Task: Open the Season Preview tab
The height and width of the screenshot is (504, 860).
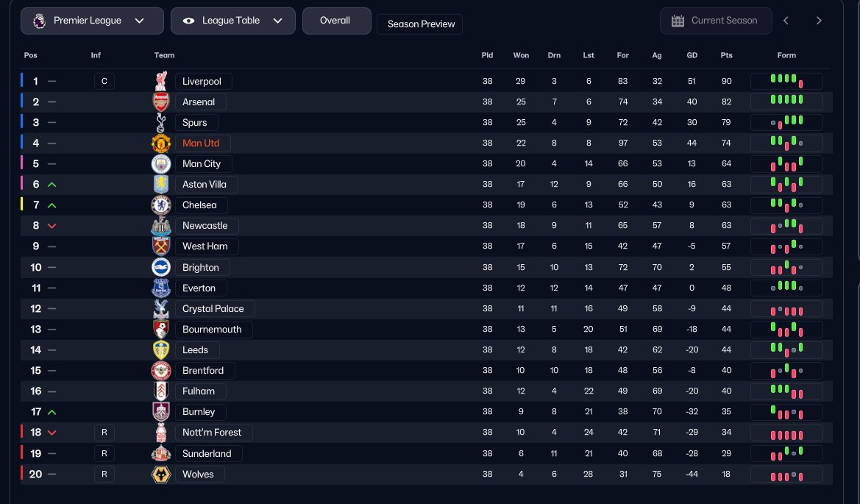Action: point(419,24)
